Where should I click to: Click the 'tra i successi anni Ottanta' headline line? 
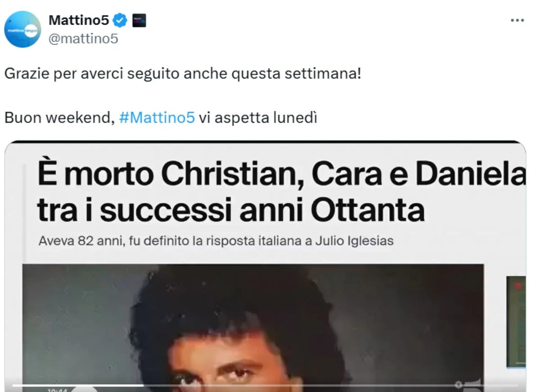click(231, 210)
